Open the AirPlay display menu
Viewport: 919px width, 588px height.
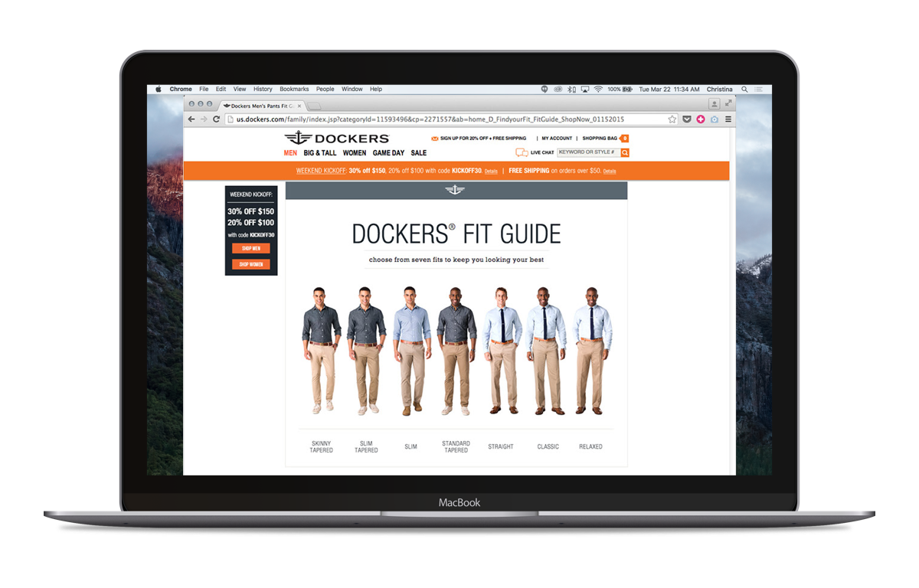point(585,90)
